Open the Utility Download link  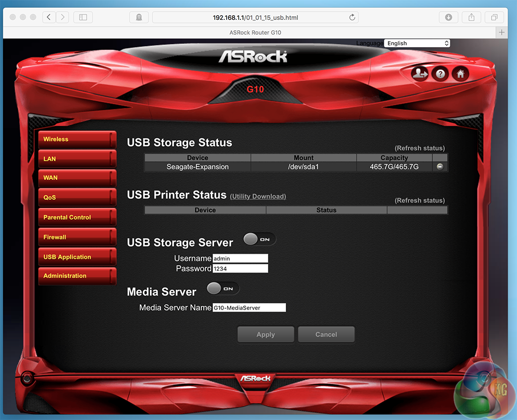258,197
